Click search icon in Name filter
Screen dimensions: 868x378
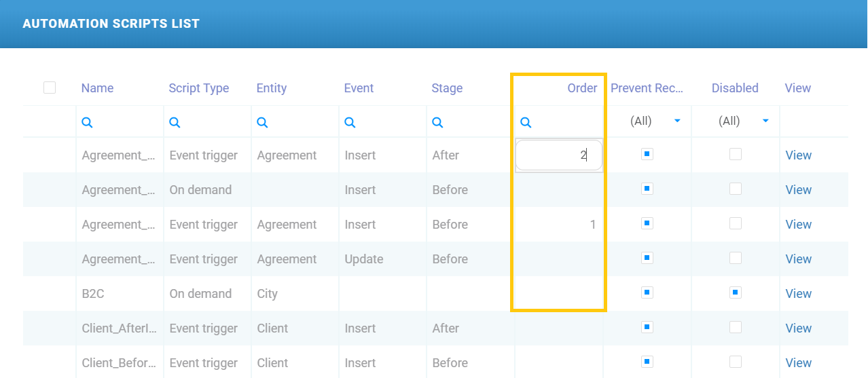click(x=87, y=122)
